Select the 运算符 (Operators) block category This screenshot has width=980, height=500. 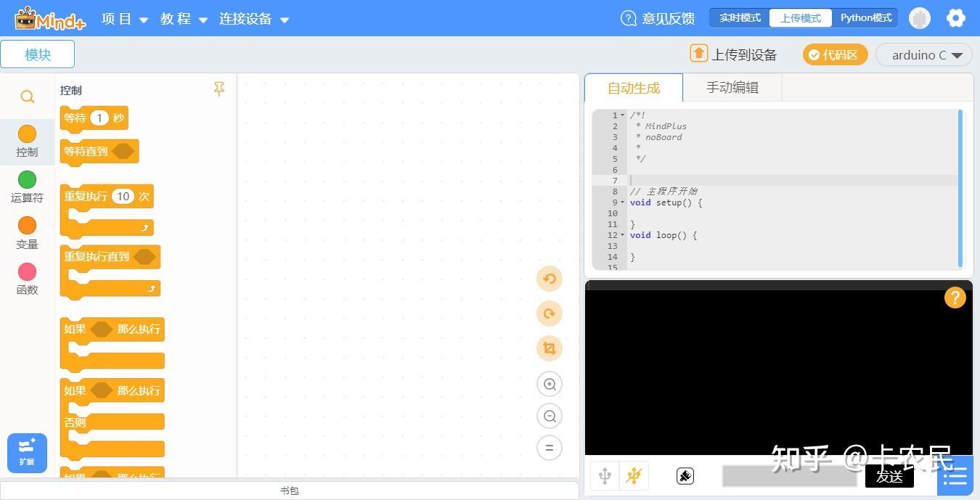(27, 186)
